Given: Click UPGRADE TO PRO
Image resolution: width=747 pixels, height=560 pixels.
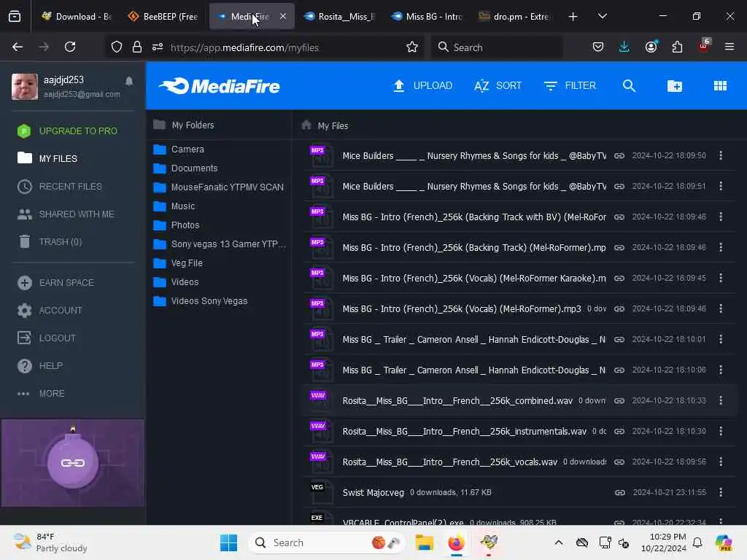Looking at the screenshot, I should (x=67, y=131).
